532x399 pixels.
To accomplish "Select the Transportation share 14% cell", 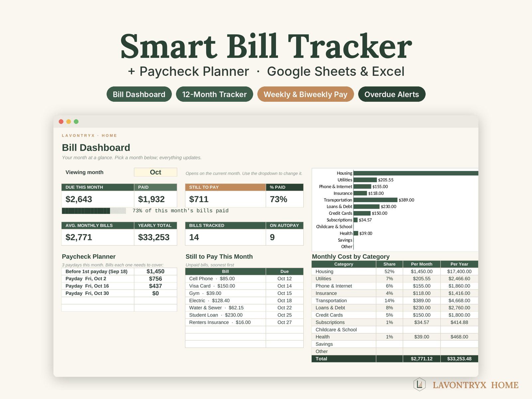I will click(389, 301).
